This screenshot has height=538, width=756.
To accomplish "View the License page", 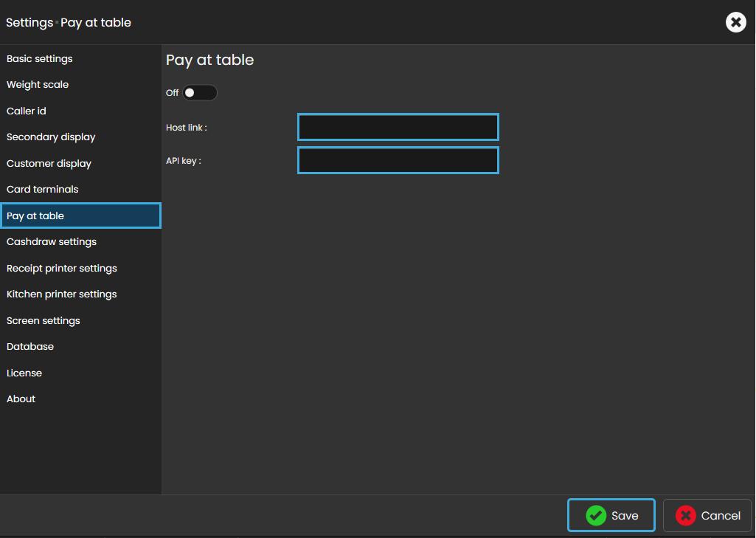I will [24, 373].
